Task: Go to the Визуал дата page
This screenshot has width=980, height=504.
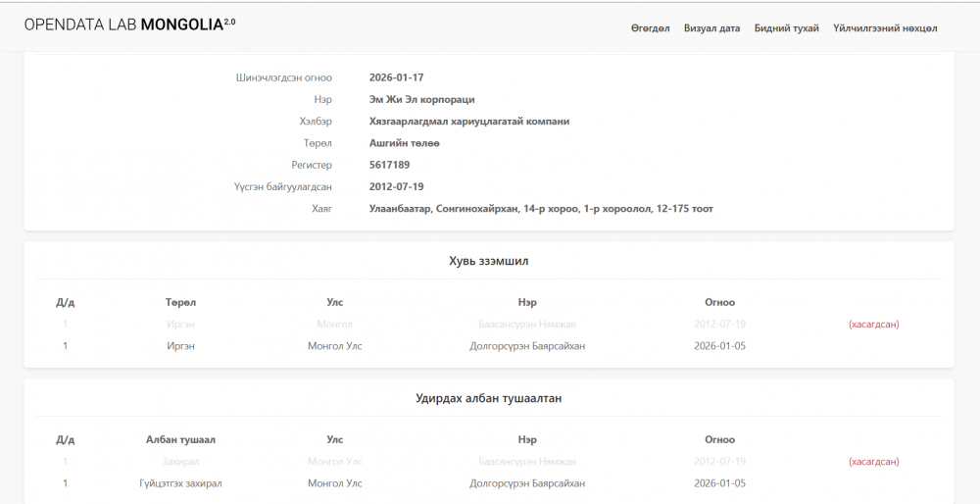Action: coord(711,28)
